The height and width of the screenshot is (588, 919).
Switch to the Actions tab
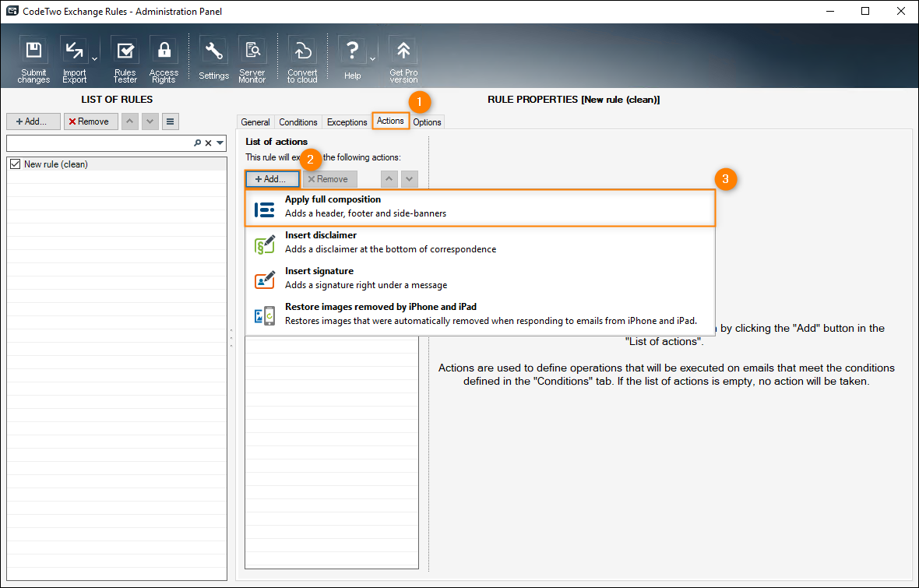click(390, 121)
